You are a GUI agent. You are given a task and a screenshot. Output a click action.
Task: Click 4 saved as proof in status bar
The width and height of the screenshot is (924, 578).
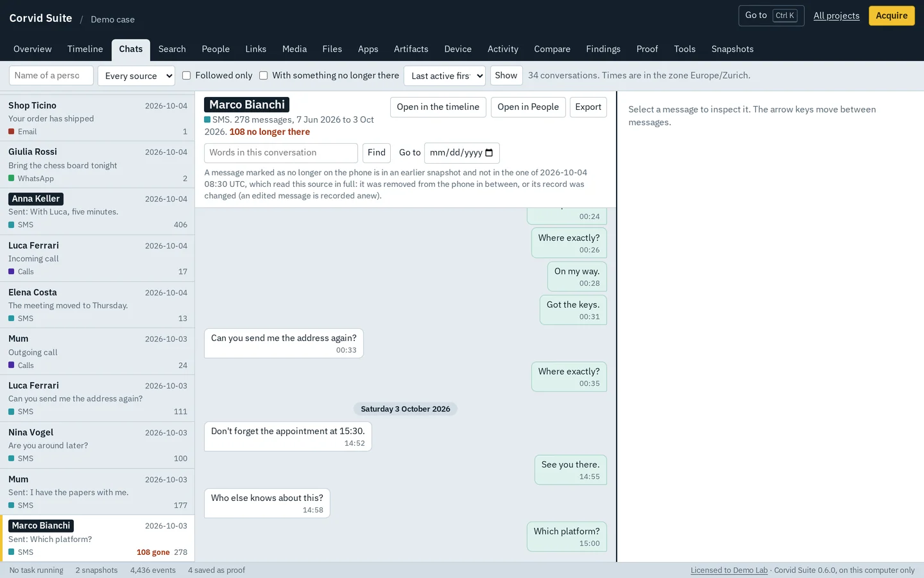(216, 570)
